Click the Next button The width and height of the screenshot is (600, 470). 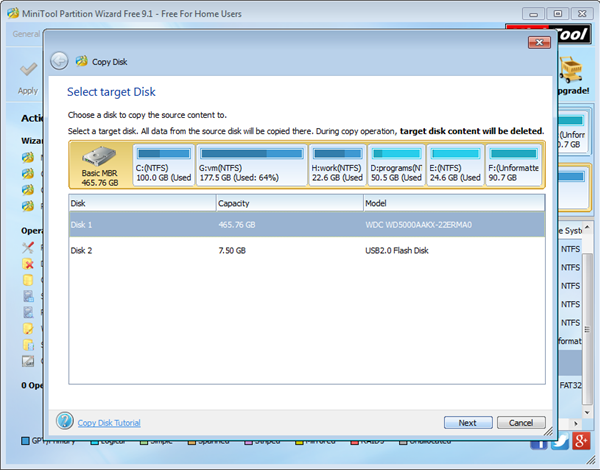pos(468,423)
